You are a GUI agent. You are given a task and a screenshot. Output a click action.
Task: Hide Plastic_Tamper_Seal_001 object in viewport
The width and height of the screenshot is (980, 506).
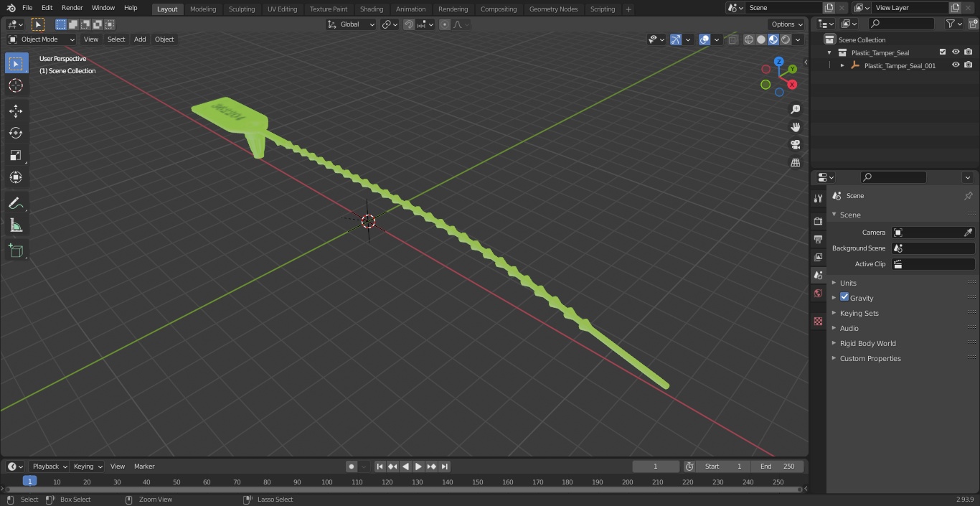pos(956,65)
